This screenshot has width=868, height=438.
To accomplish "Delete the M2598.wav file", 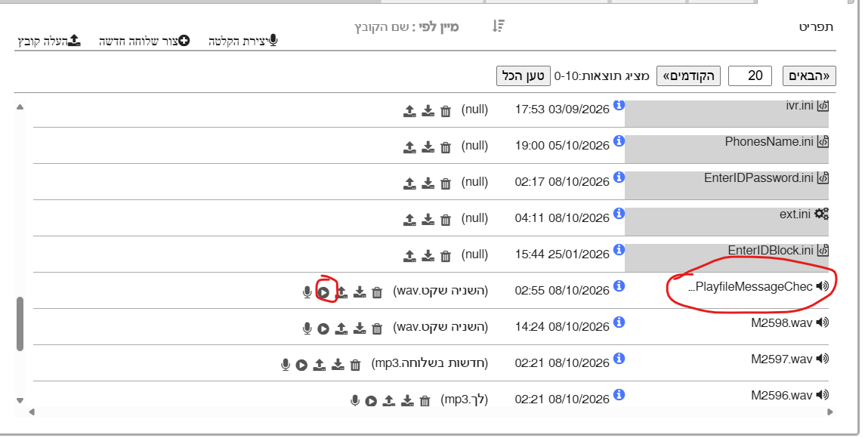I will (377, 328).
